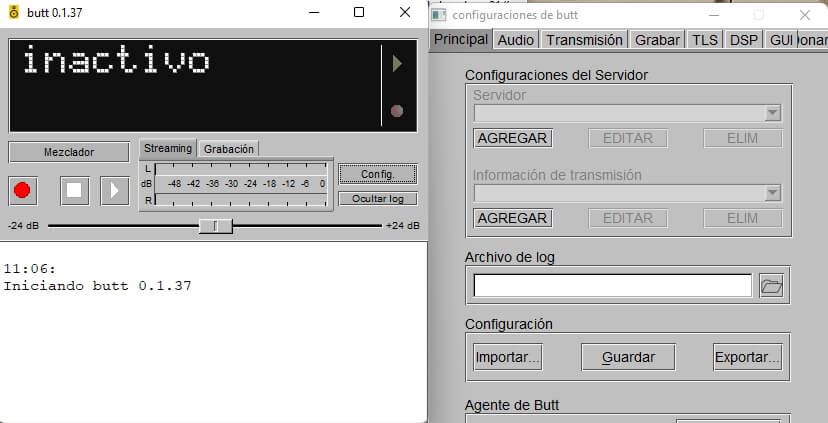The width and height of the screenshot is (828, 423).
Task: Save settings with the Guardar button
Action: [x=628, y=358]
